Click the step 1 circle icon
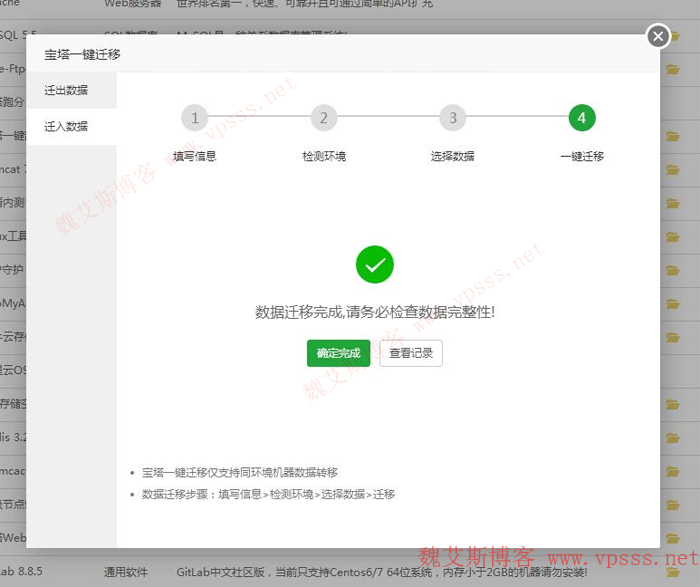Screen dimensions: 700x587 [x=195, y=118]
